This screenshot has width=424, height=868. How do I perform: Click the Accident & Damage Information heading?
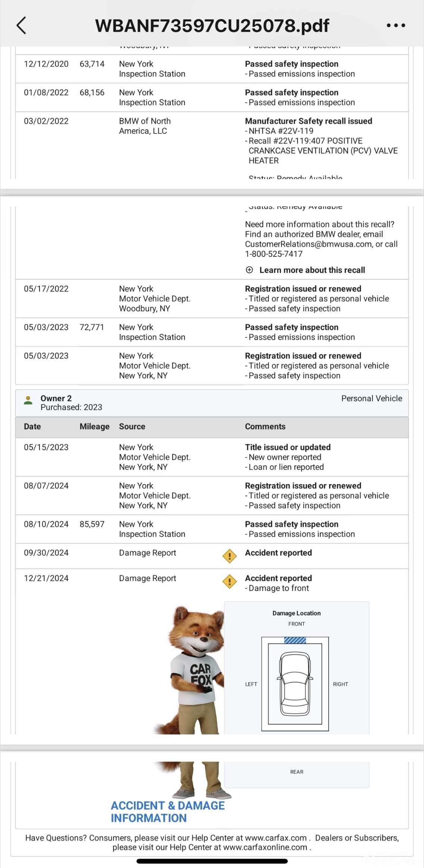coord(168,812)
